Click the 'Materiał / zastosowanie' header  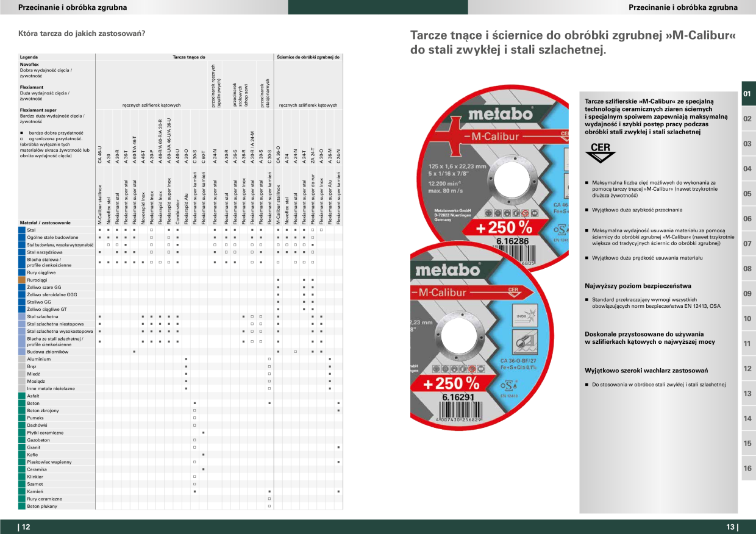45,222
